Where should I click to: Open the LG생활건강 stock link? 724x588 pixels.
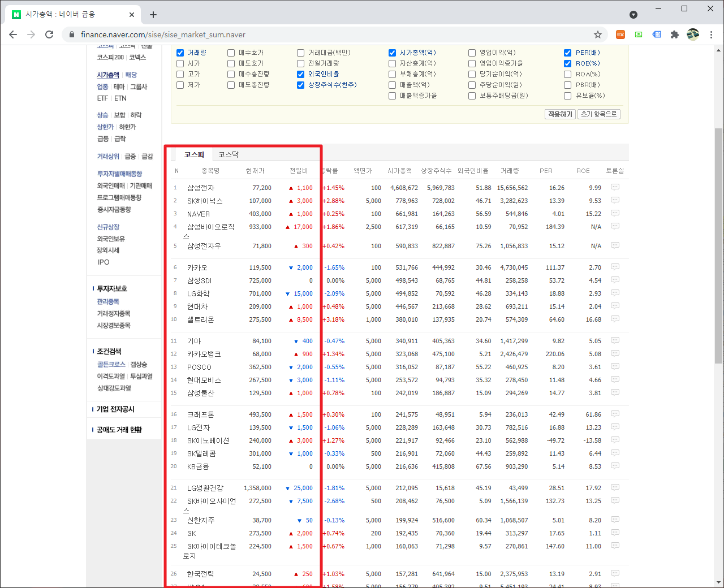tap(205, 488)
